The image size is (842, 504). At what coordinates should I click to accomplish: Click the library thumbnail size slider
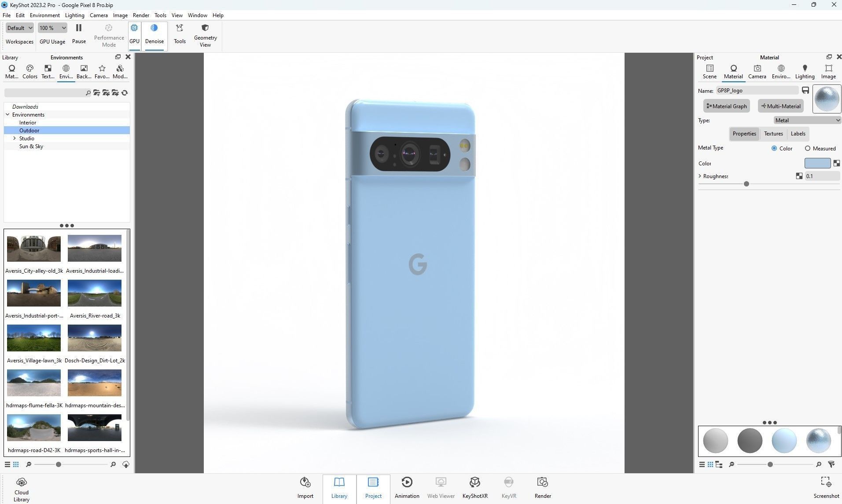(x=58, y=464)
